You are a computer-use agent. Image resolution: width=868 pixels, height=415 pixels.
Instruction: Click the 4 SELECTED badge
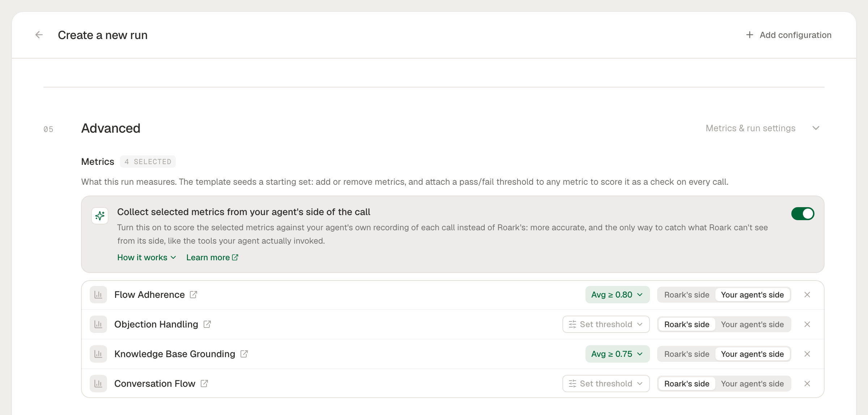[148, 162]
